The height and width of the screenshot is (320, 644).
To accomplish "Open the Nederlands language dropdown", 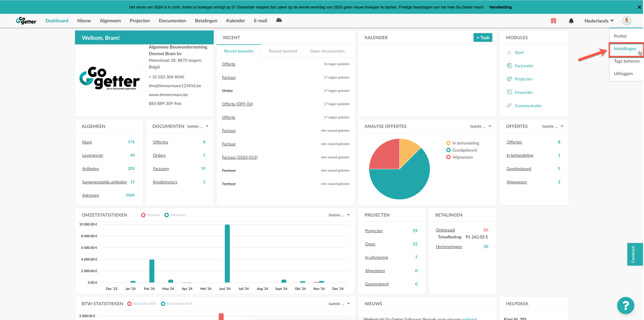I will pyautogui.click(x=599, y=21).
